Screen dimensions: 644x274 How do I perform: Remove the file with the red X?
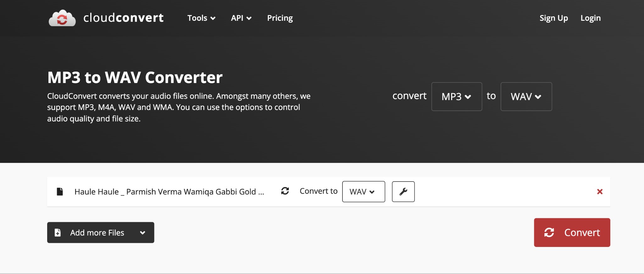600,192
